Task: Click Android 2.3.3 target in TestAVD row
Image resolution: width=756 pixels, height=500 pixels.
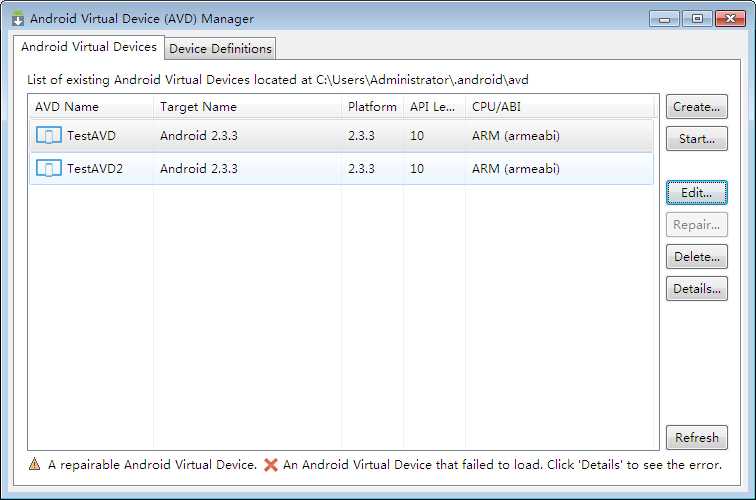Action: [199, 136]
